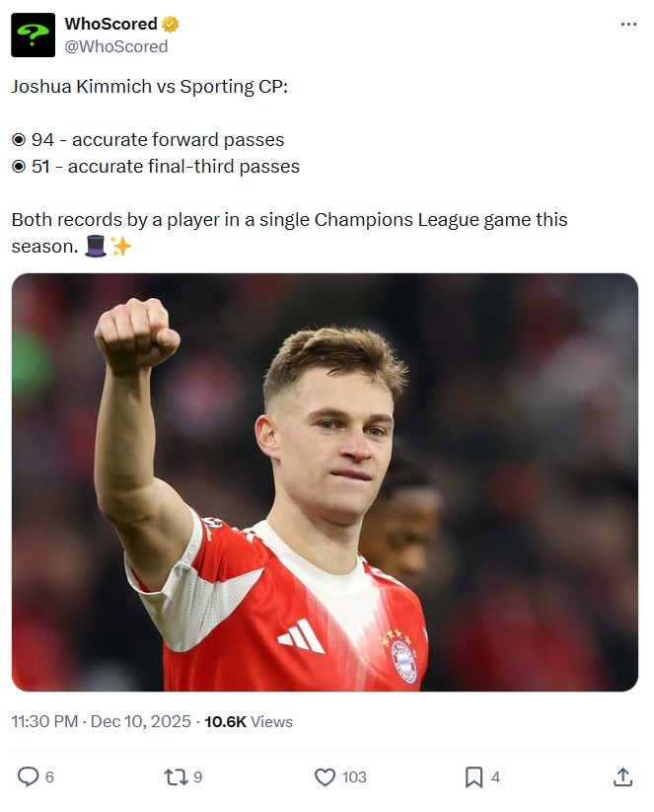This screenshot has height=812, width=654.
Task: Open the three-dot more options menu
Action: 628,25
